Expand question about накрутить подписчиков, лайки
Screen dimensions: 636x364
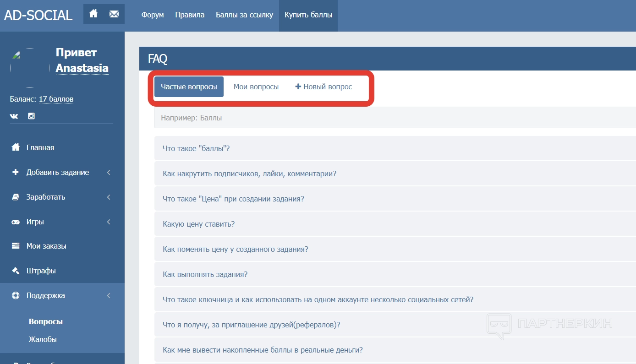(395, 174)
